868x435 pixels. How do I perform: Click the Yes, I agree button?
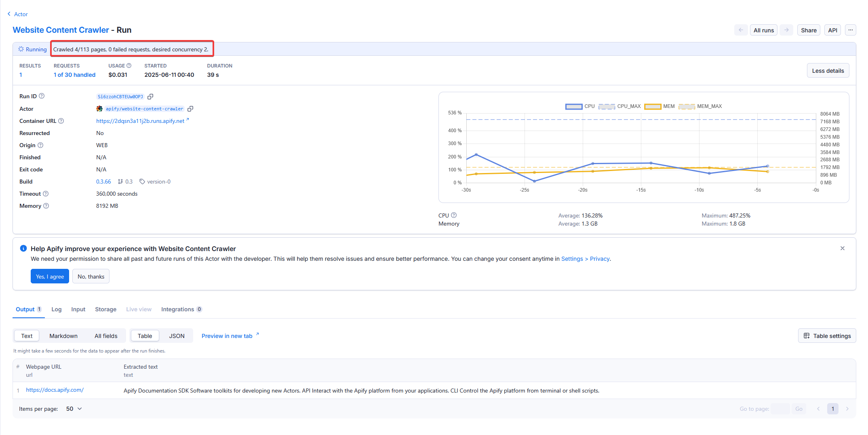click(x=50, y=277)
